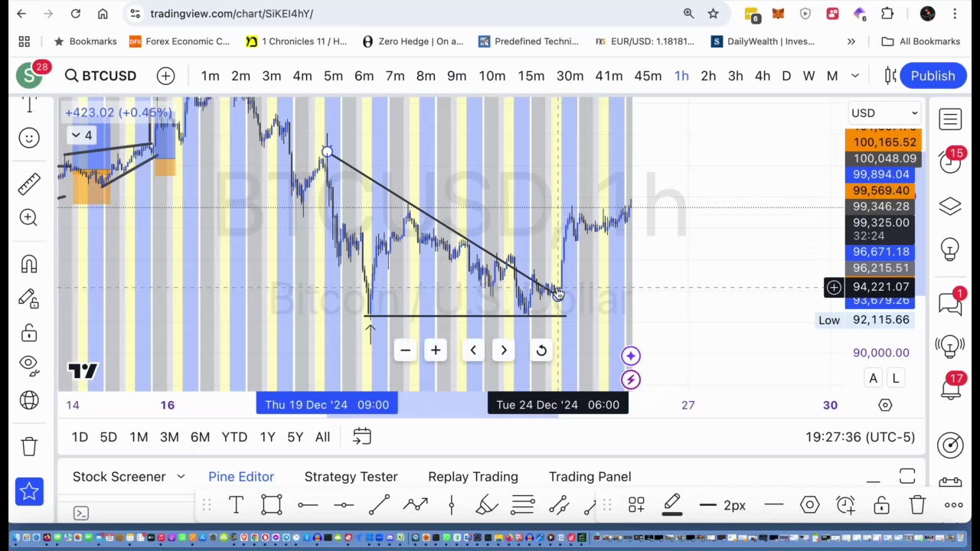Image resolution: width=980 pixels, height=551 pixels.
Task: Click the purple sparkle icon on the chart
Action: [631, 355]
